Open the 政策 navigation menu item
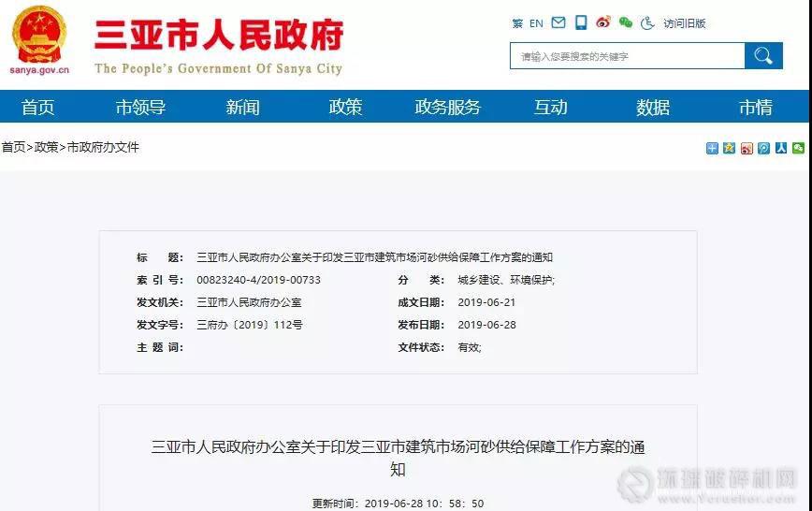812x511 pixels. coord(345,107)
